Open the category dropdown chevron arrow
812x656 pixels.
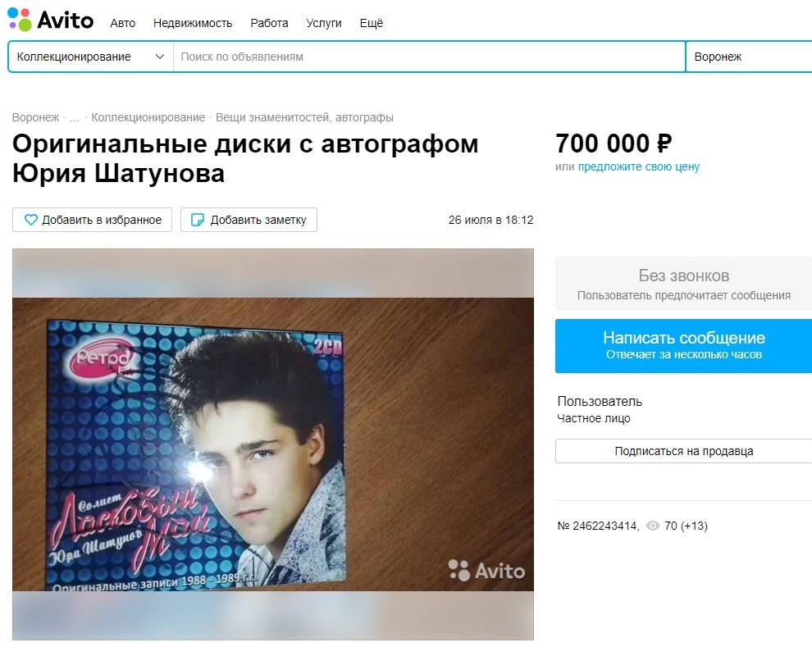click(x=159, y=57)
